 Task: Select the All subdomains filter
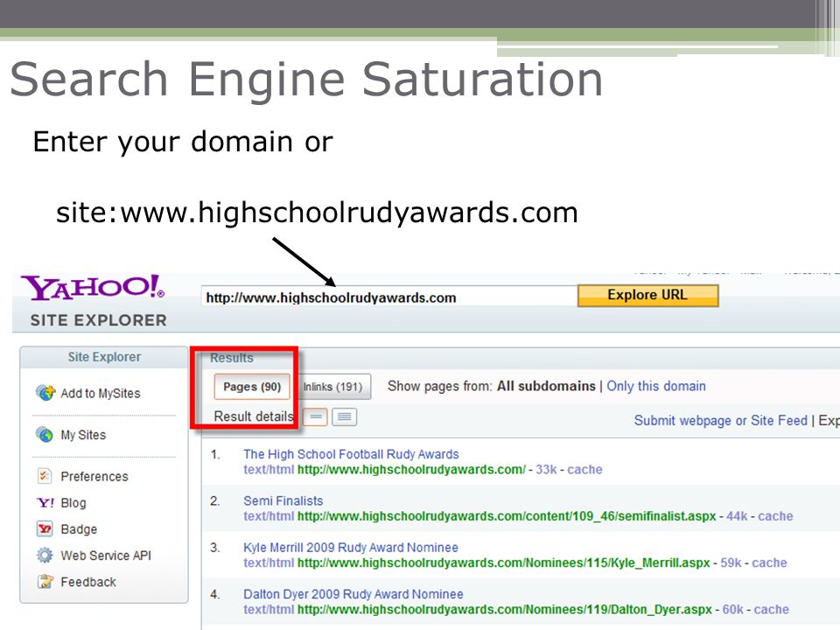point(546,386)
